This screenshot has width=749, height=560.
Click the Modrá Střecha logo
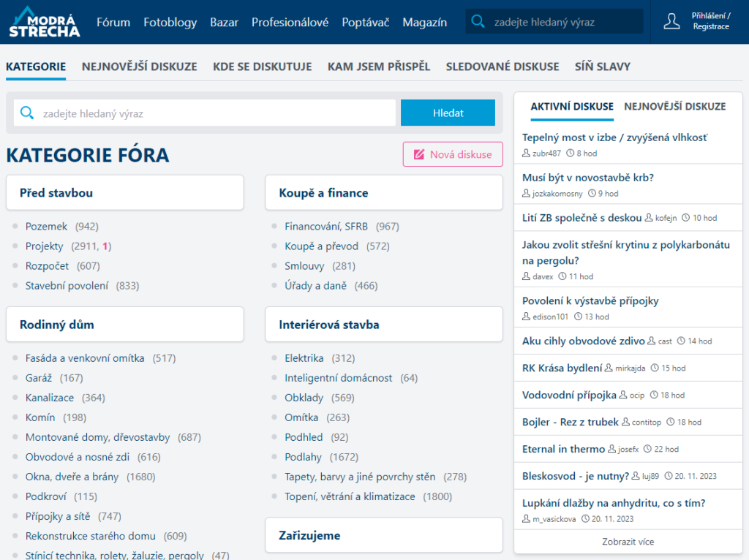coord(44,22)
